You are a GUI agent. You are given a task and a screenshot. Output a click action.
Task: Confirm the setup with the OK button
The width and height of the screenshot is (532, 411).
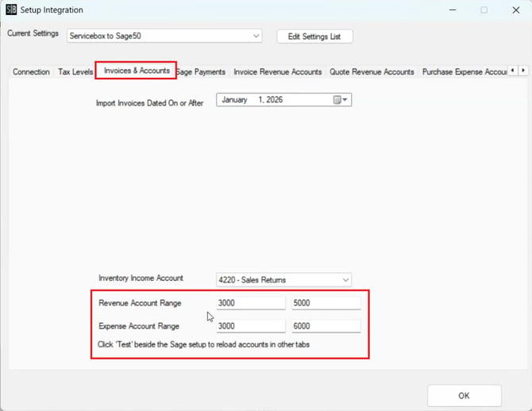(x=465, y=395)
